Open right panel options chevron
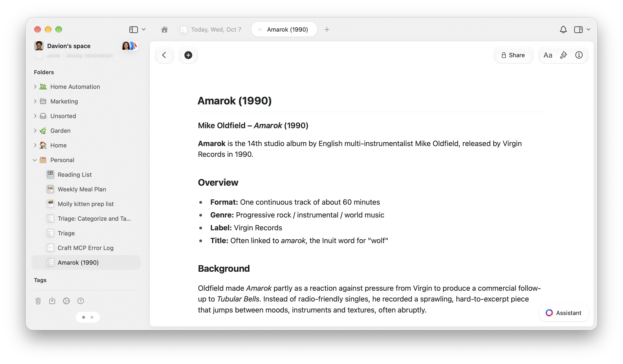The image size is (623, 364). click(x=588, y=29)
